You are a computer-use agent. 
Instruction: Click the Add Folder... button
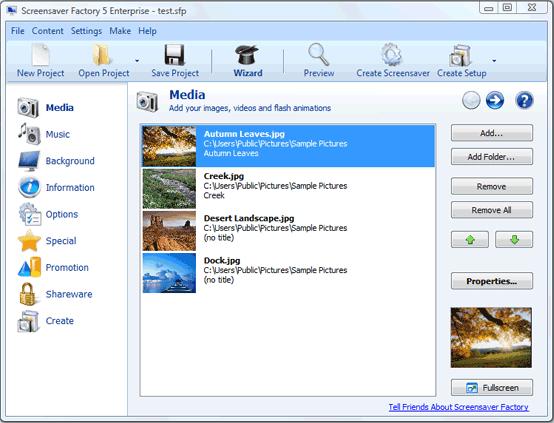point(491,157)
